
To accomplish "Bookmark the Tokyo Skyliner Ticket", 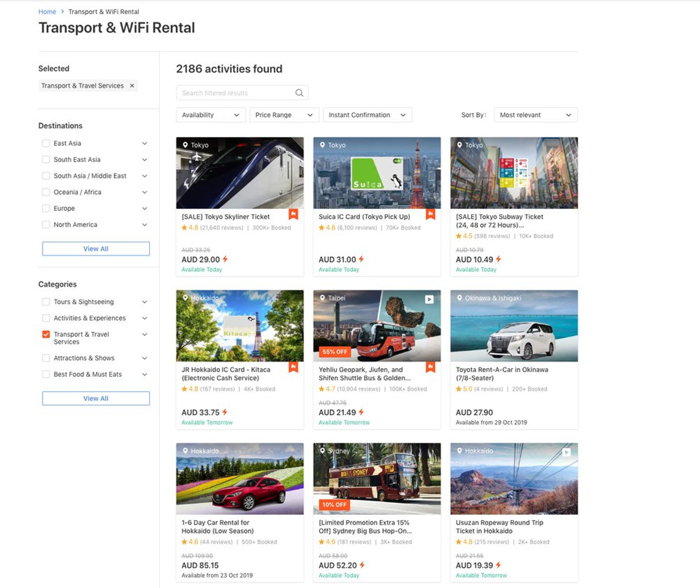I will click(x=293, y=214).
